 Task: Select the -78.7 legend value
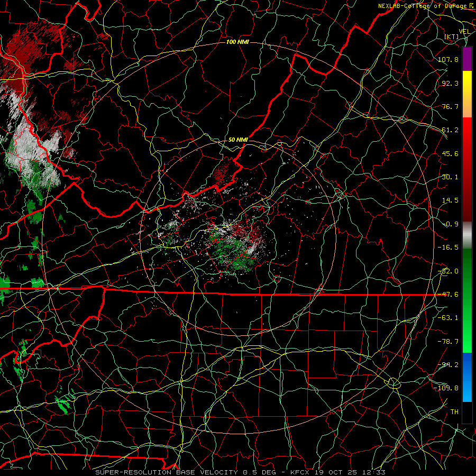pos(448,342)
